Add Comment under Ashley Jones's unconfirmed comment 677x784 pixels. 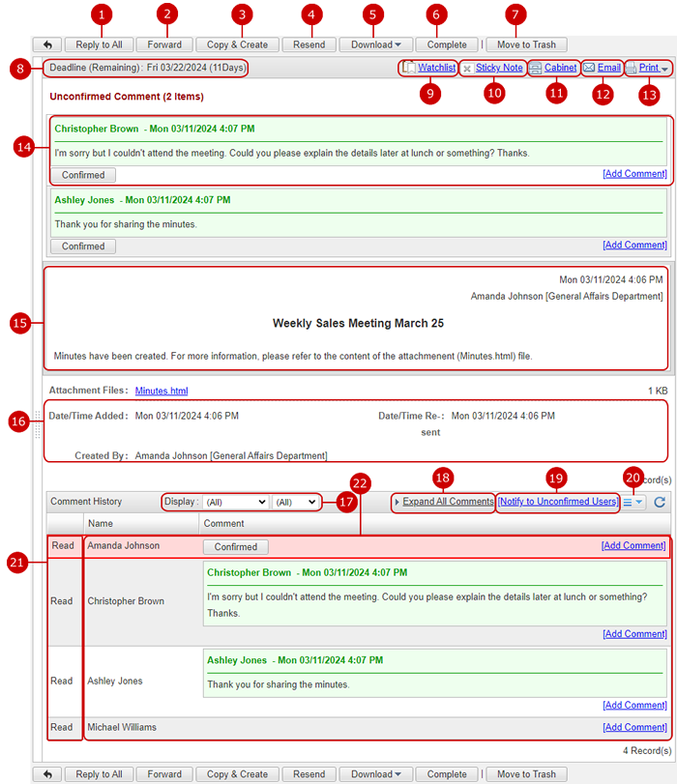click(x=634, y=245)
